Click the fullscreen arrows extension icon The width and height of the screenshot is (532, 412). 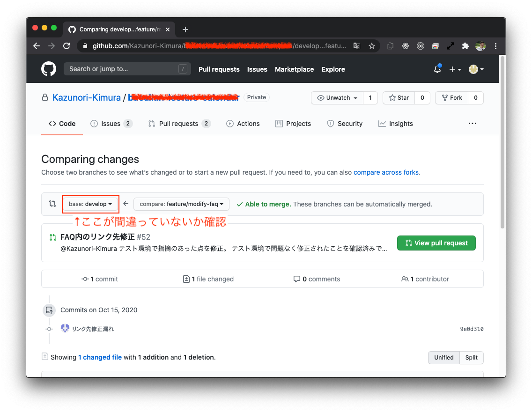(x=450, y=46)
